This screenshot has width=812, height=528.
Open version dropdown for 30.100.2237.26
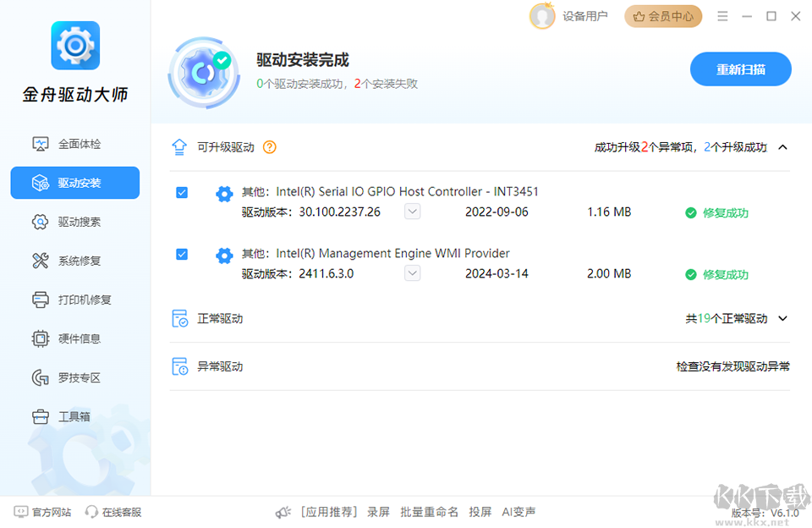(x=412, y=212)
